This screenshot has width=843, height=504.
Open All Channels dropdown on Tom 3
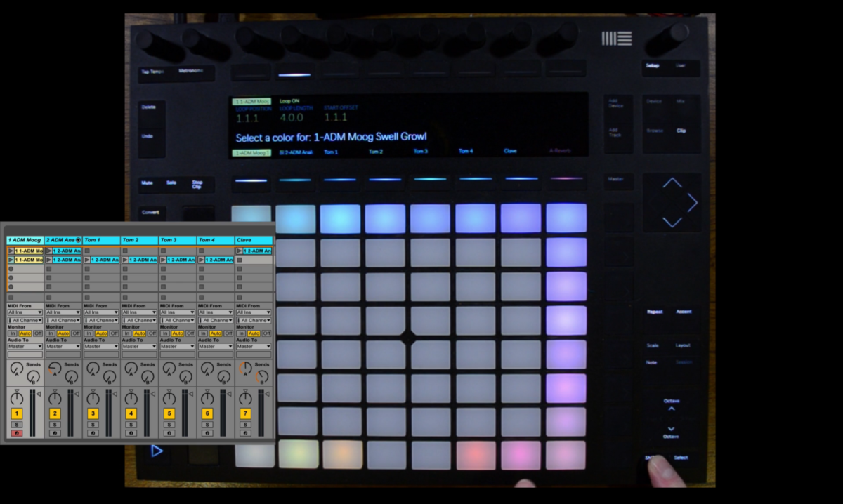click(177, 320)
